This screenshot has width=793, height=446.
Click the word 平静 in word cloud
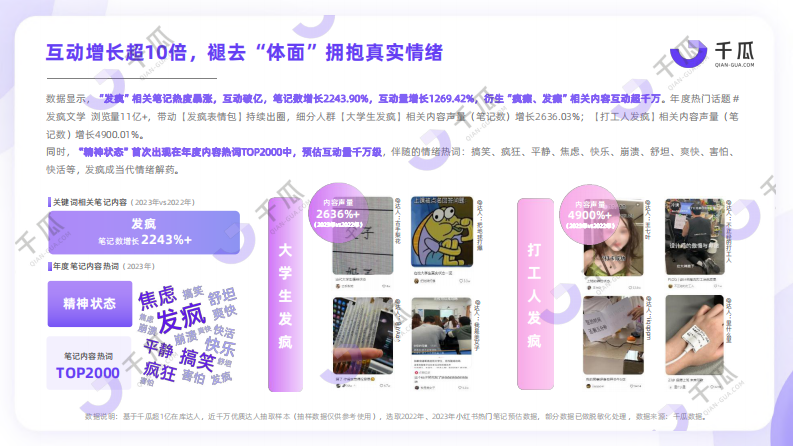158,348
